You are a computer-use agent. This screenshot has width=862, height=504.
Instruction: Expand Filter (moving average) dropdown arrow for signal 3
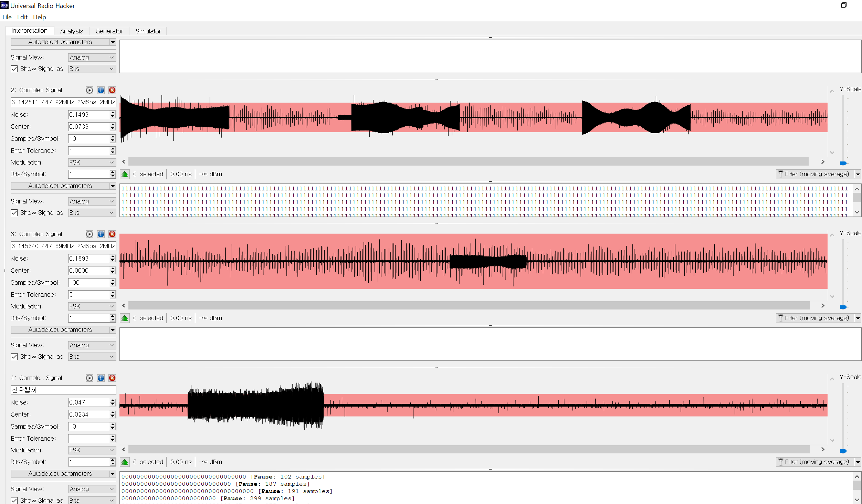pyautogui.click(x=858, y=318)
